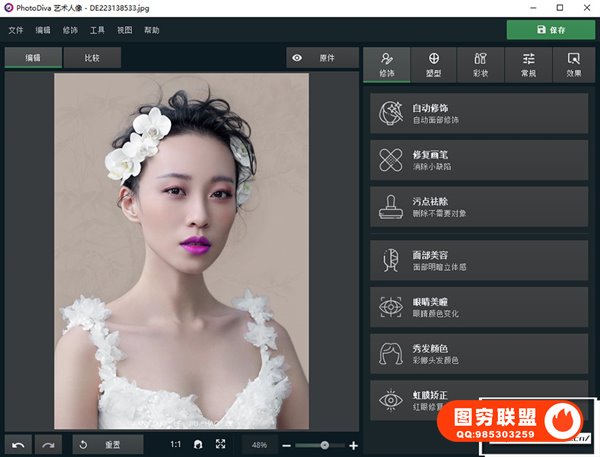Expand the 面部美容 face sculpt panel

coord(479,260)
